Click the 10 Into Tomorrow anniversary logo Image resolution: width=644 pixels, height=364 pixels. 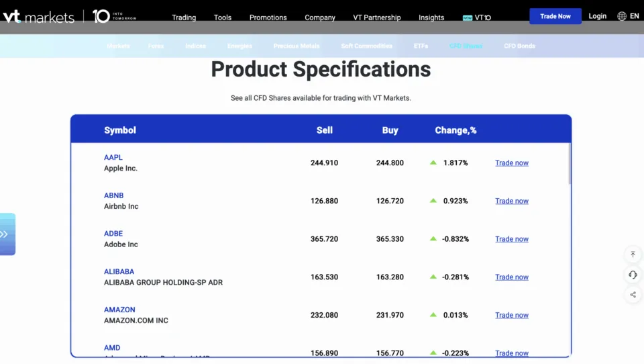click(114, 17)
